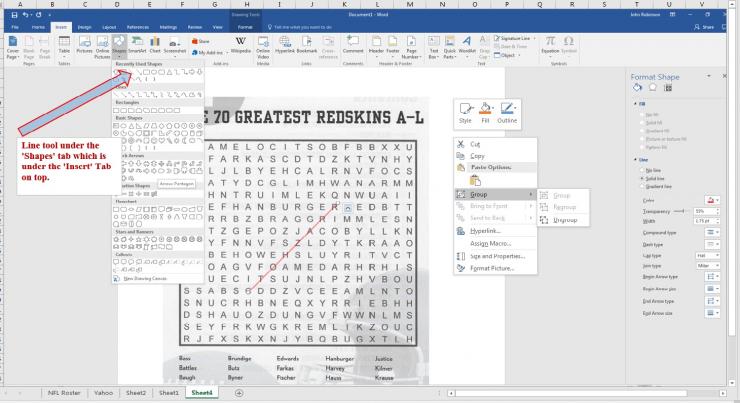Click the Screenshot ribbon button
The image size is (740, 403).
click(x=175, y=45)
